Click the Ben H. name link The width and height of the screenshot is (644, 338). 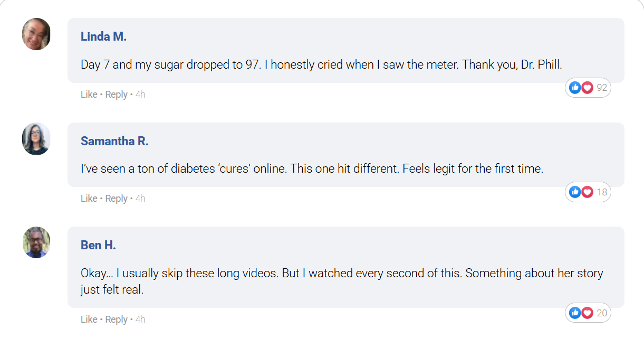pyautogui.click(x=98, y=245)
